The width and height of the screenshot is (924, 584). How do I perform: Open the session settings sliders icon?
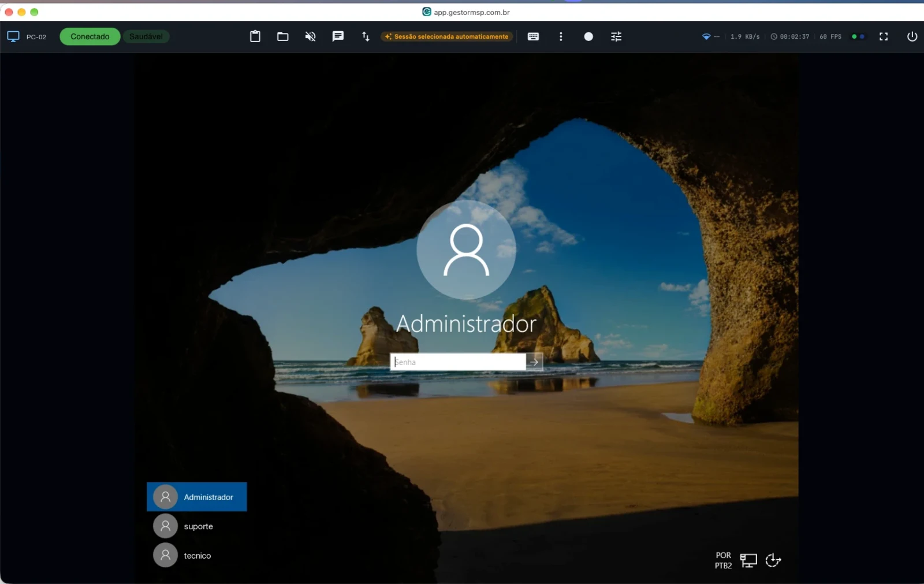(x=616, y=36)
